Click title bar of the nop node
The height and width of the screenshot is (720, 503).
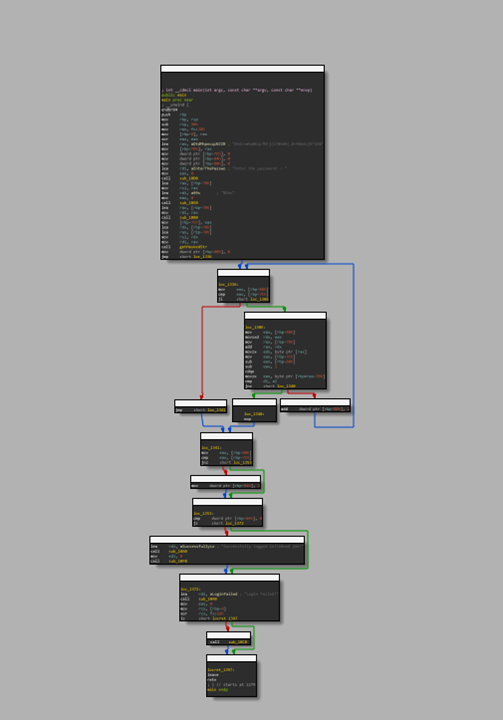click(x=254, y=402)
